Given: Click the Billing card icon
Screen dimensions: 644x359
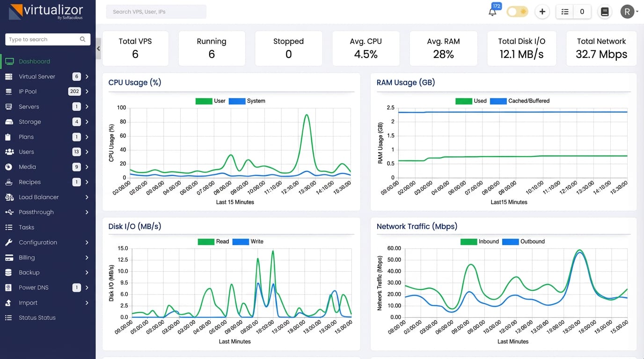Looking at the screenshot, I should [x=9, y=258].
